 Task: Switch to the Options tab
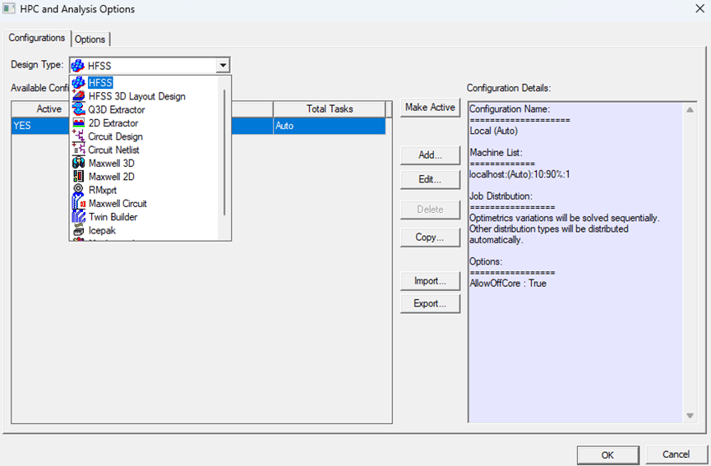pos(90,39)
